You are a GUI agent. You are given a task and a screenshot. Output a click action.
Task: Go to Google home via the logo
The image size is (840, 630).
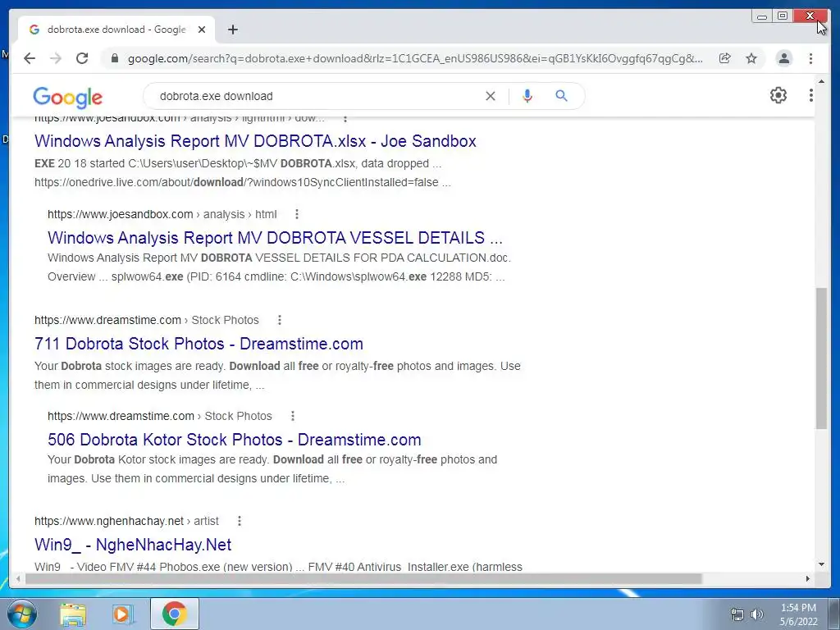pos(67,97)
